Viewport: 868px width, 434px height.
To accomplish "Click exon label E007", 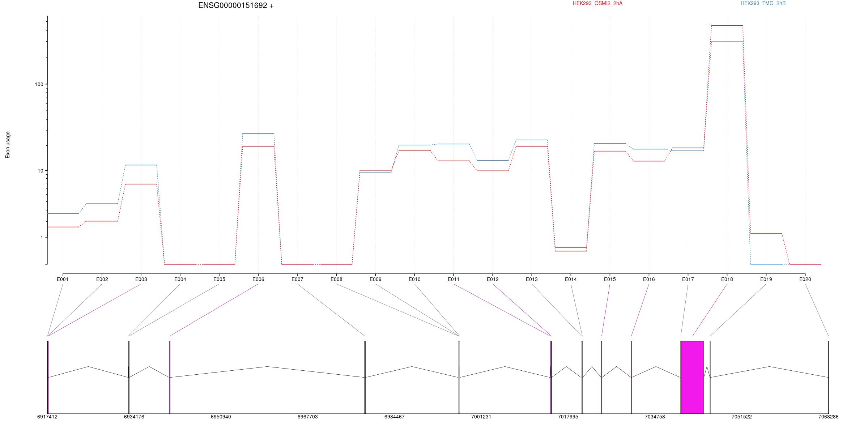I will (x=297, y=279).
